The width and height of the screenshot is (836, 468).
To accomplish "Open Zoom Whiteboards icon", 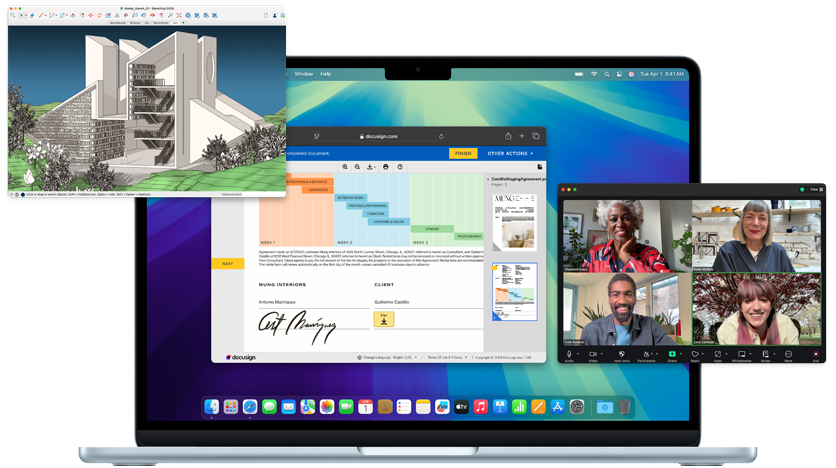I will click(742, 354).
